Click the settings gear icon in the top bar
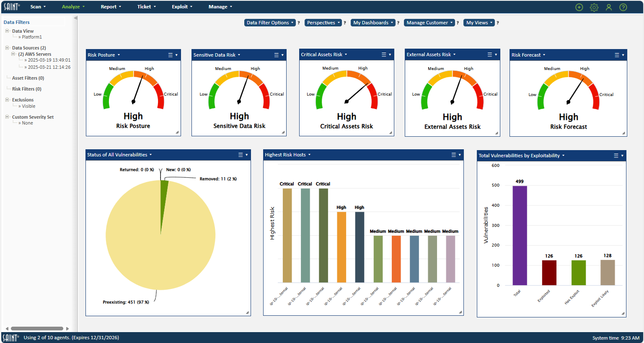This screenshot has height=343, width=644. [x=594, y=7]
